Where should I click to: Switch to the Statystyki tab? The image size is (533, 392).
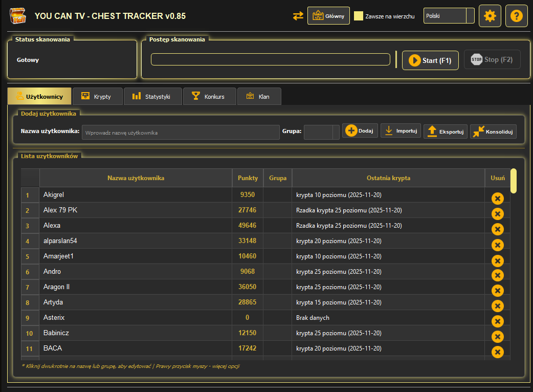(152, 96)
